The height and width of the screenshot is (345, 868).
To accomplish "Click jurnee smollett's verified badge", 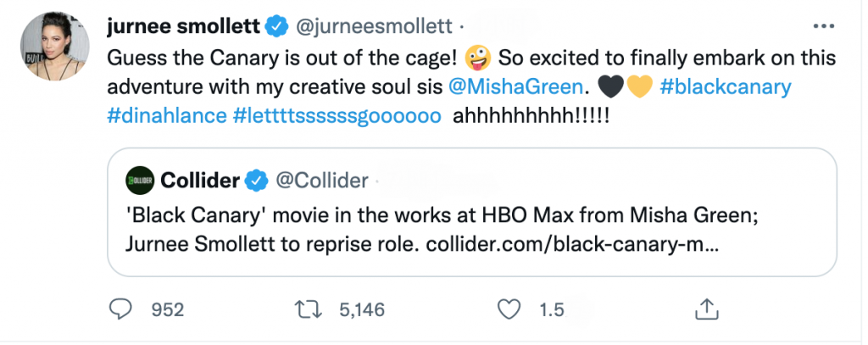I will pos(275,27).
